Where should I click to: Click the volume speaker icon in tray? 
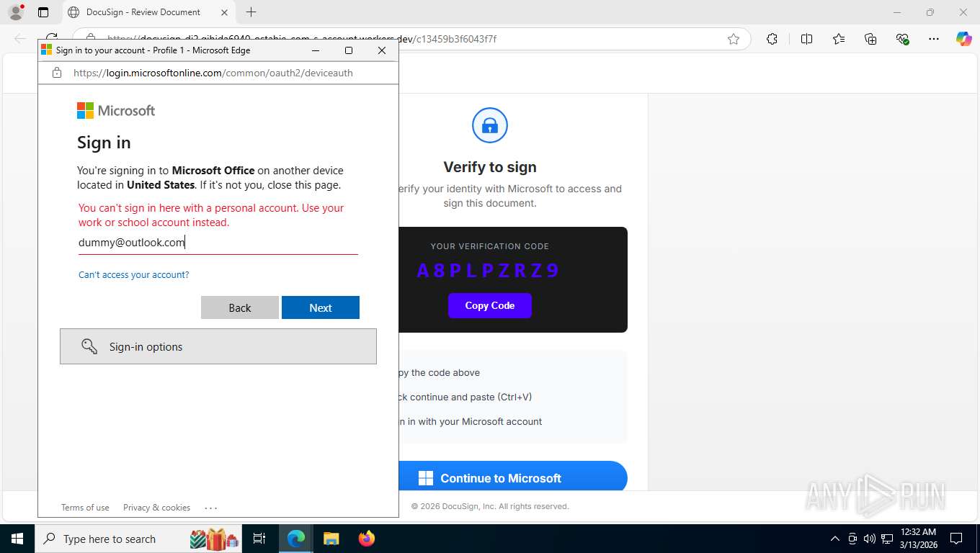870,539
